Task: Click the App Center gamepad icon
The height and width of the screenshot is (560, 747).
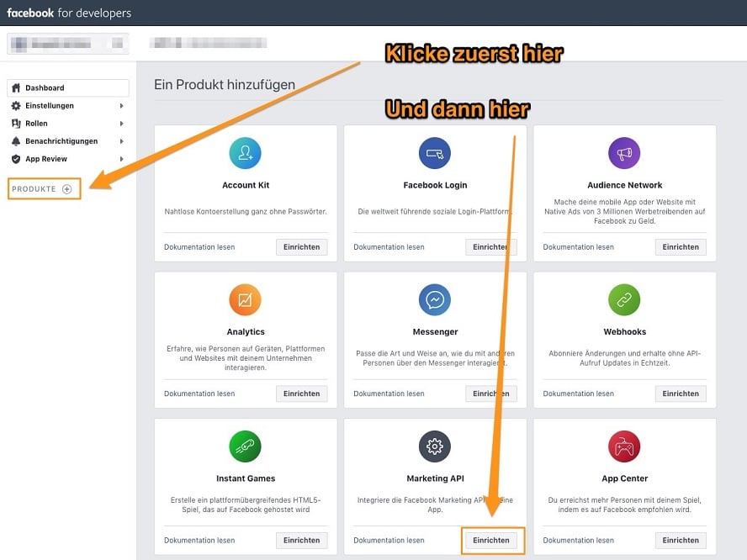Action: click(x=624, y=446)
